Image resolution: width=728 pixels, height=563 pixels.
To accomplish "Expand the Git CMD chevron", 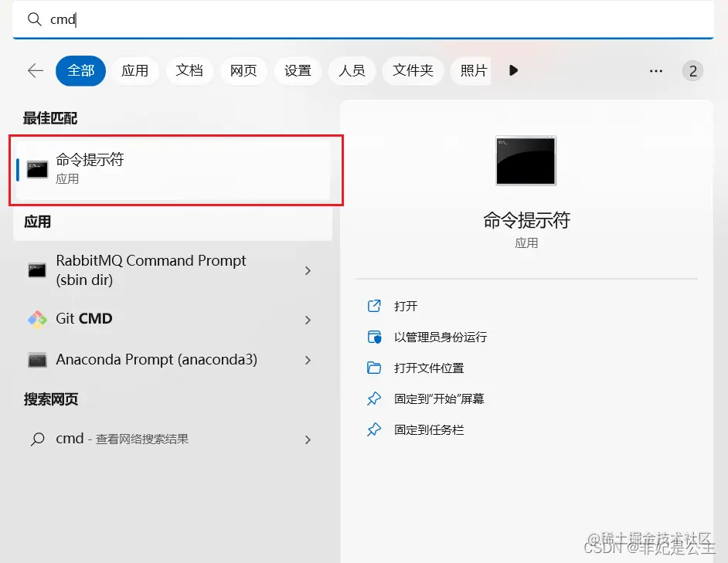I will 308,320.
